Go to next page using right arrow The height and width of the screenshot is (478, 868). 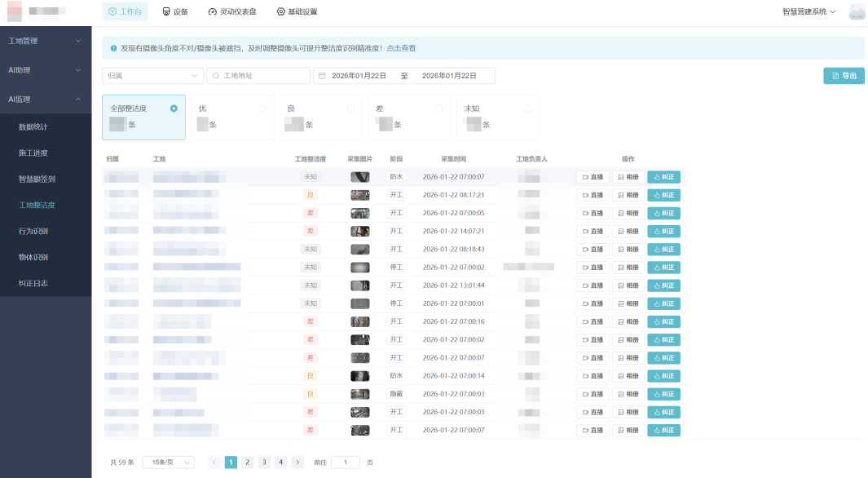(297, 463)
